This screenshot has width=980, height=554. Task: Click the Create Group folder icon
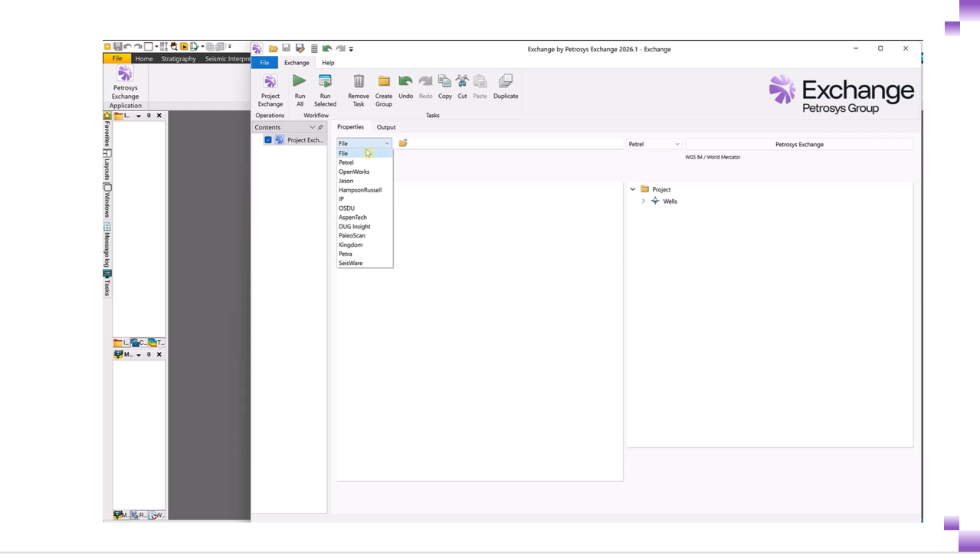[x=384, y=81]
